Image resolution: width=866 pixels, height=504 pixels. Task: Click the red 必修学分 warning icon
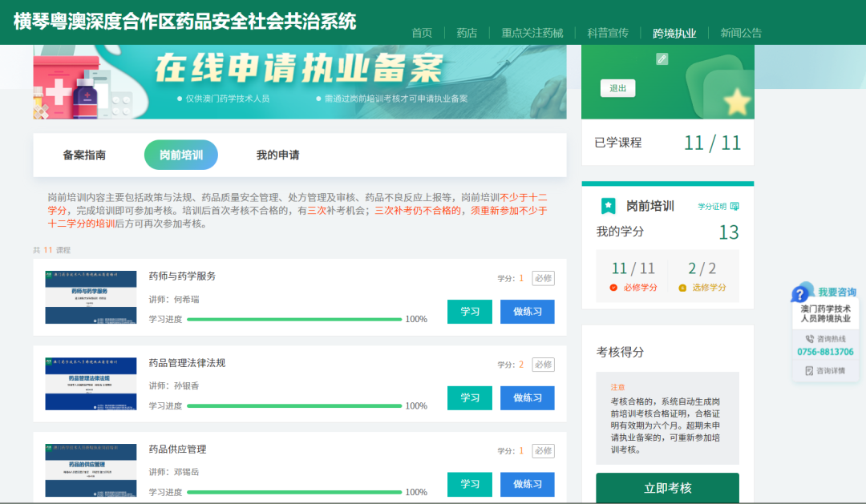tap(613, 288)
